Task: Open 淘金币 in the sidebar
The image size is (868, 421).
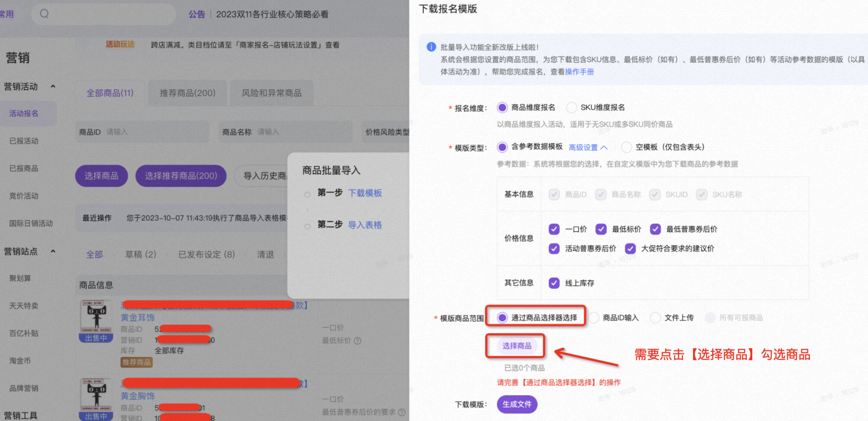Action: pos(20,360)
